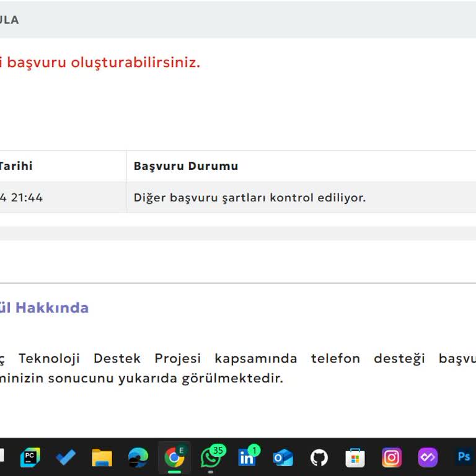Open Outlook mail from taskbar
The height and width of the screenshot is (476, 476).
(x=283, y=457)
